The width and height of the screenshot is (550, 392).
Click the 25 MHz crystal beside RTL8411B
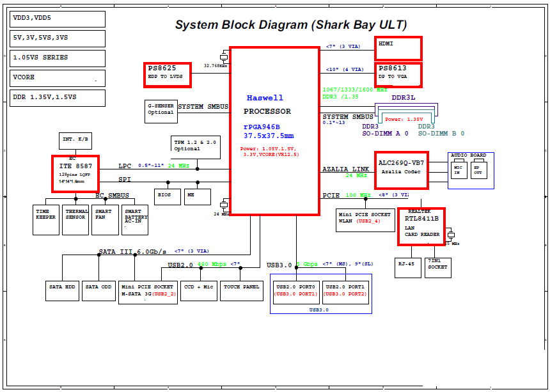pos(451,235)
